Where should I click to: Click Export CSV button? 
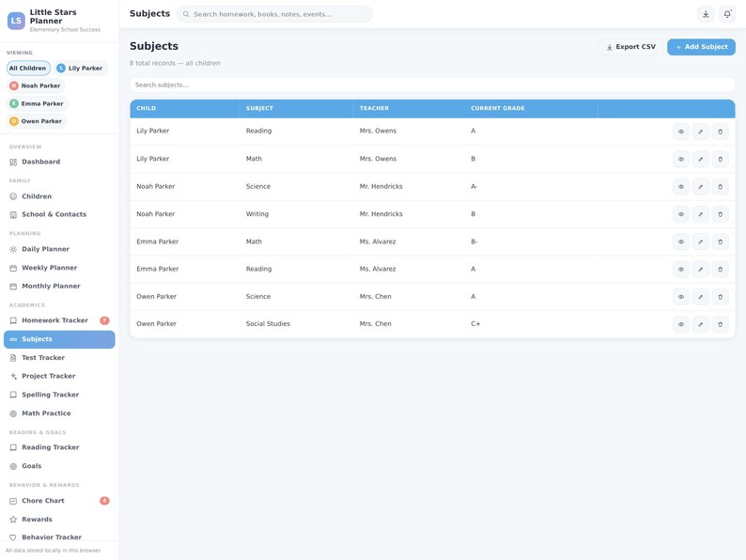630,47
